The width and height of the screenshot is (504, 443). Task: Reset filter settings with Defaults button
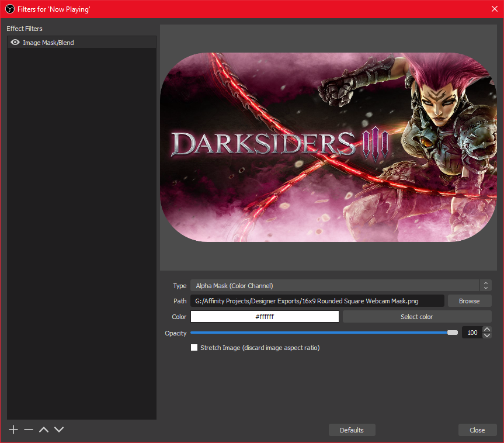click(352, 430)
